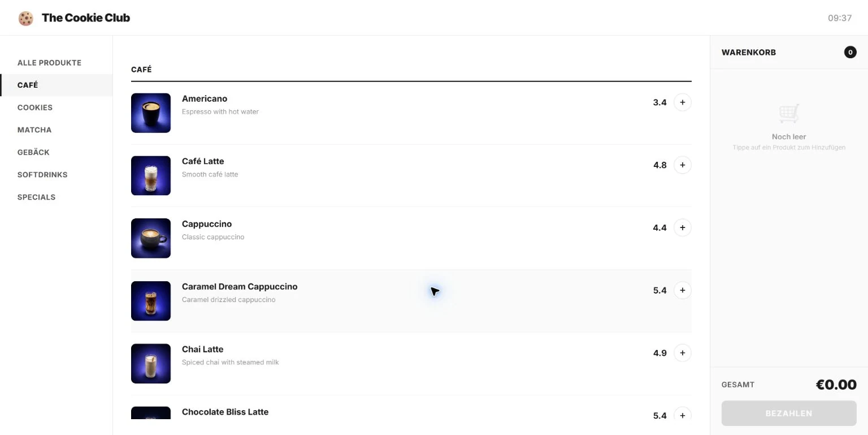Select the Americano product thumbnail
Image resolution: width=868 pixels, height=435 pixels.
151,113
